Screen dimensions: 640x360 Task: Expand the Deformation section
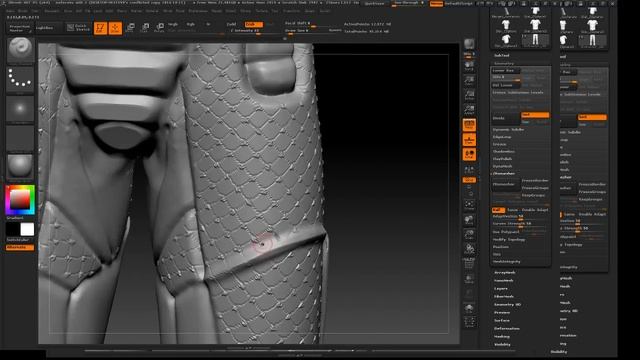pyautogui.click(x=507, y=329)
